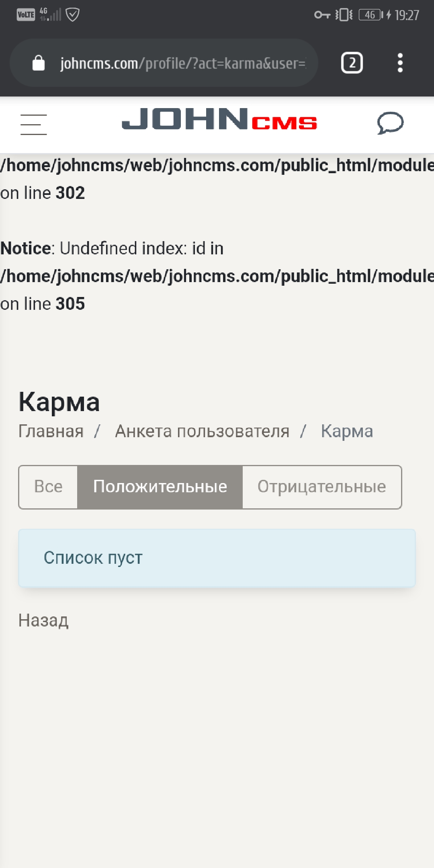Tap the Список пуст notice box
This screenshot has height=868, width=434.
tap(217, 558)
